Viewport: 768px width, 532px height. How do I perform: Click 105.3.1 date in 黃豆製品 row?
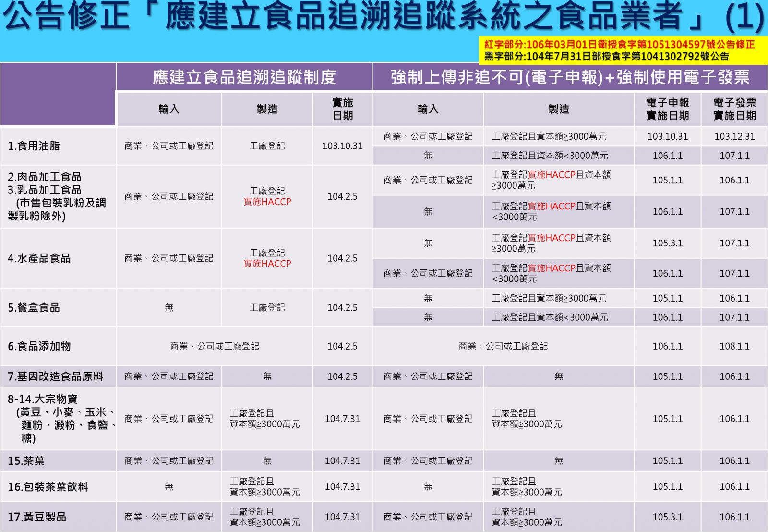pyautogui.click(x=667, y=517)
